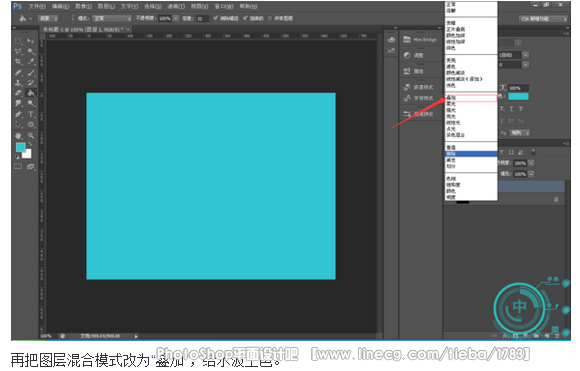Open the History panel icon
The height and width of the screenshot is (371, 580).
click(391, 40)
